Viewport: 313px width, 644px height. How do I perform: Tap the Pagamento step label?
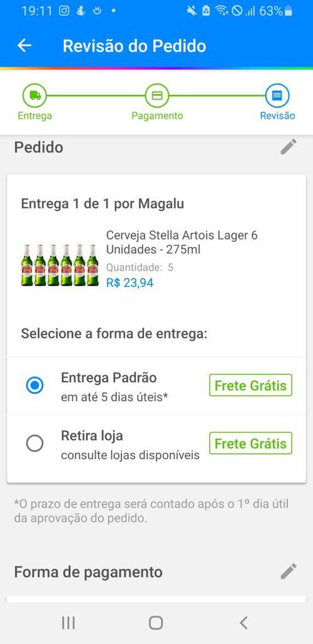tap(157, 116)
